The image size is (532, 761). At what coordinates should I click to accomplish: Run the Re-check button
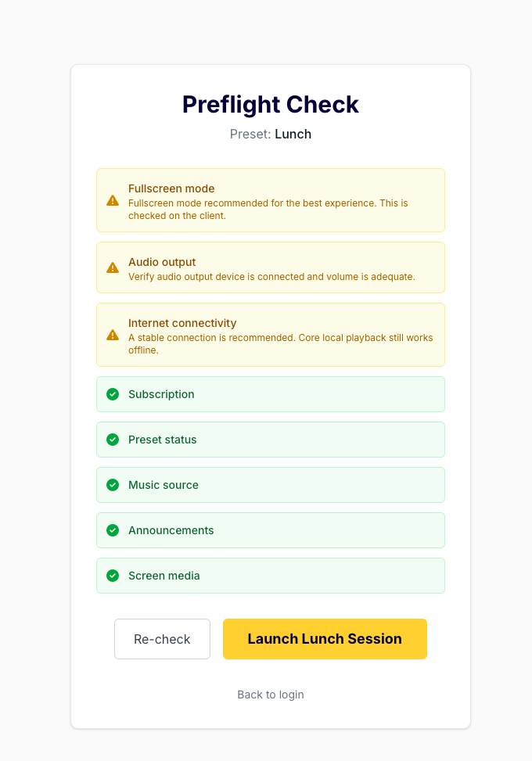tap(162, 639)
